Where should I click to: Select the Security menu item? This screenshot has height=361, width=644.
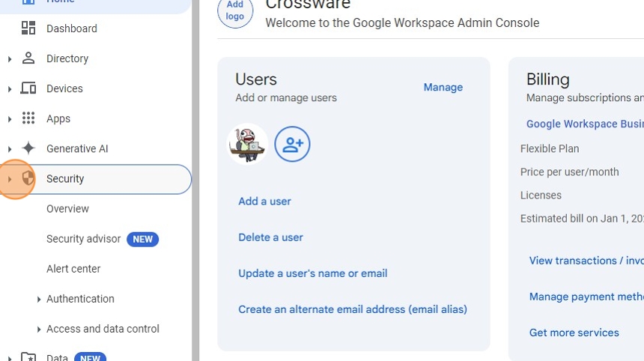(96, 179)
